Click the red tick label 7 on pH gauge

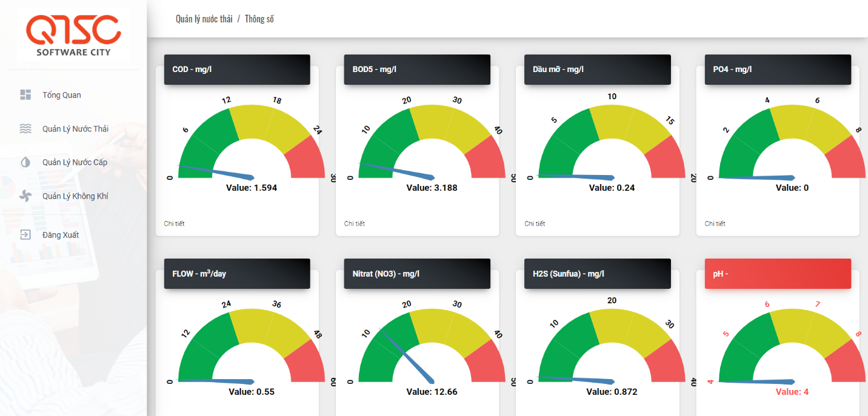pyautogui.click(x=818, y=304)
